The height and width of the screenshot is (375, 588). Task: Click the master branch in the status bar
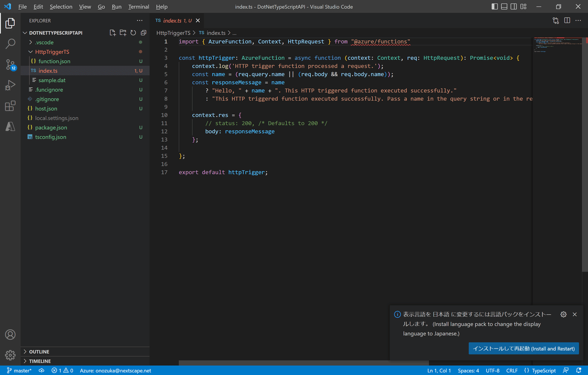tap(18, 370)
